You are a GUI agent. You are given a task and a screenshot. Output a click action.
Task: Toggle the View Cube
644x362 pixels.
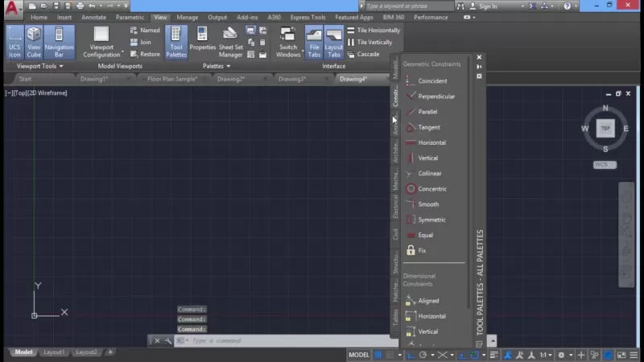click(x=34, y=43)
